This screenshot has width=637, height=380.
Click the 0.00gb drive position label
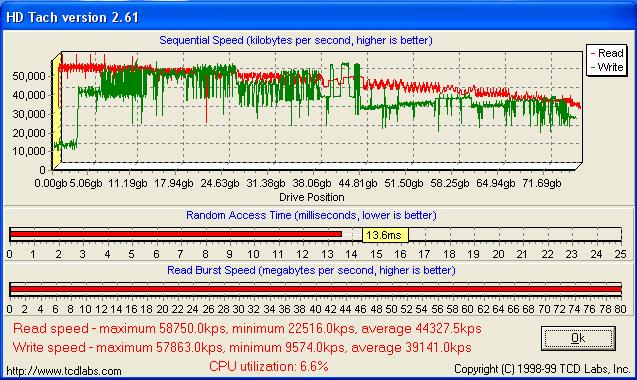[x=50, y=183]
